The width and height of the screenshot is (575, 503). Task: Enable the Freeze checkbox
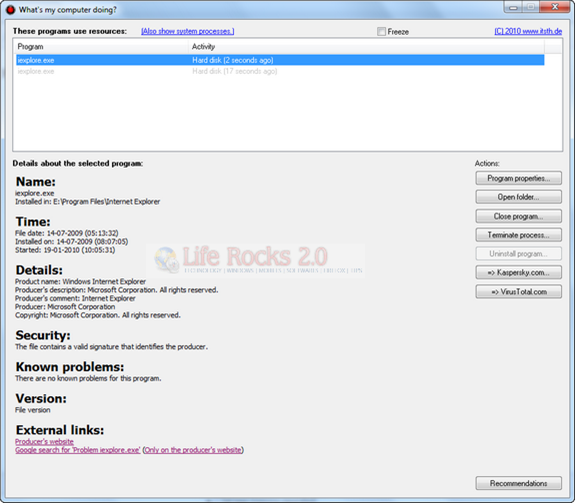pos(381,32)
